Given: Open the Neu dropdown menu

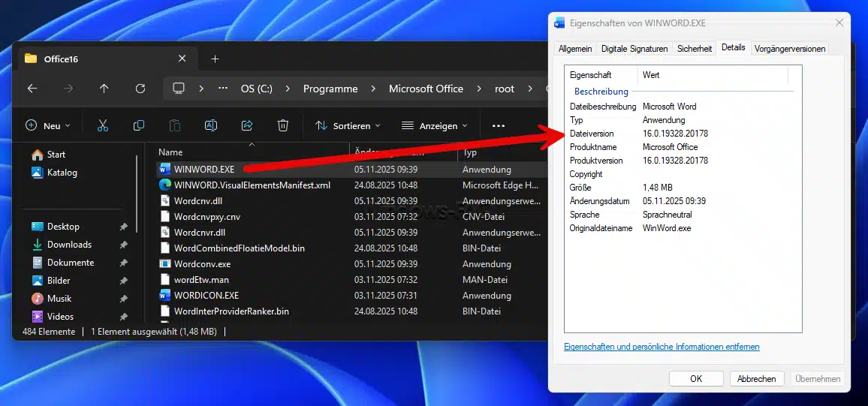Looking at the screenshot, I should pos(48,125).
